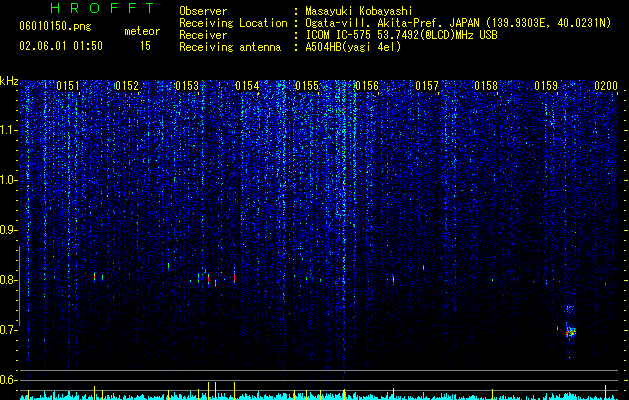Click the 0154 time axis label
Image resolution: width=629 pixels, height=400 pixels.
pos(247,86)
